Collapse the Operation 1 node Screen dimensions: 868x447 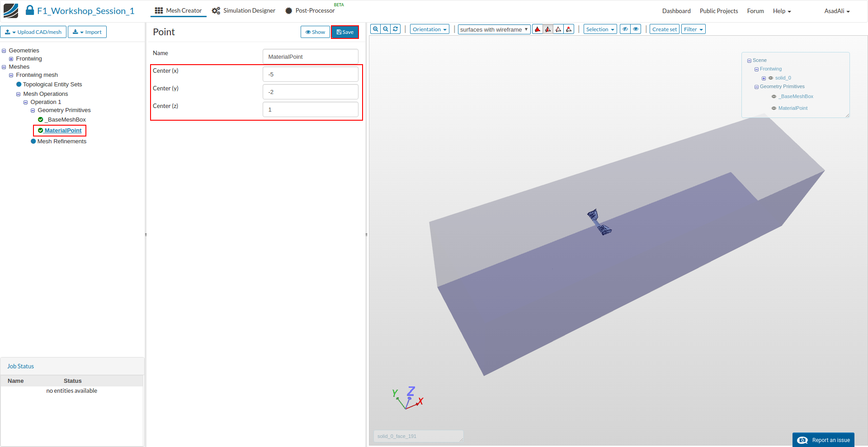(x=26, y=102)
